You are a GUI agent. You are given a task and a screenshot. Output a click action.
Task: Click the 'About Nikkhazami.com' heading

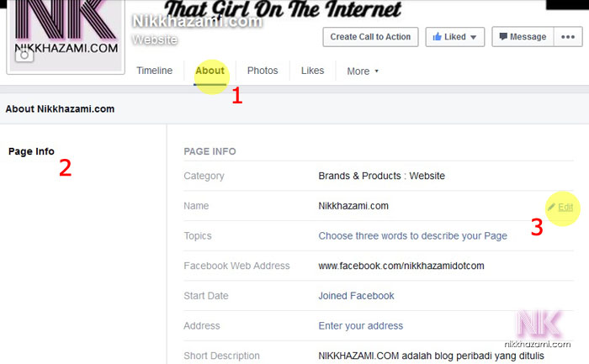60,108
